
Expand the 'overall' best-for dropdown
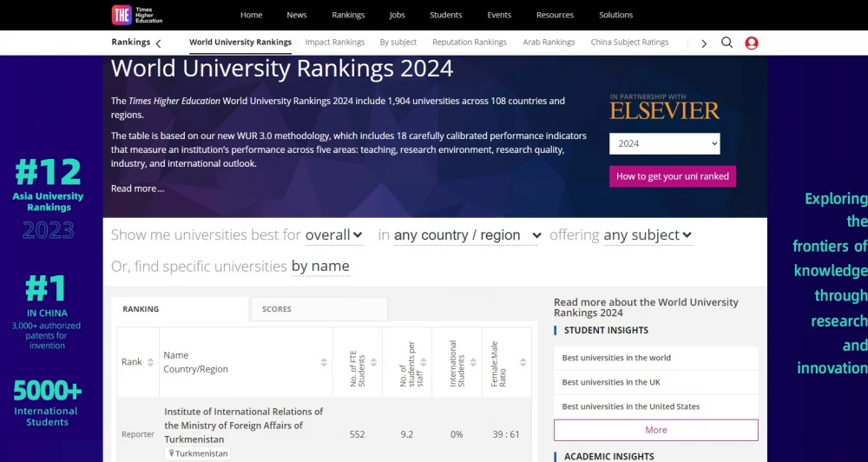coord(334,235)
